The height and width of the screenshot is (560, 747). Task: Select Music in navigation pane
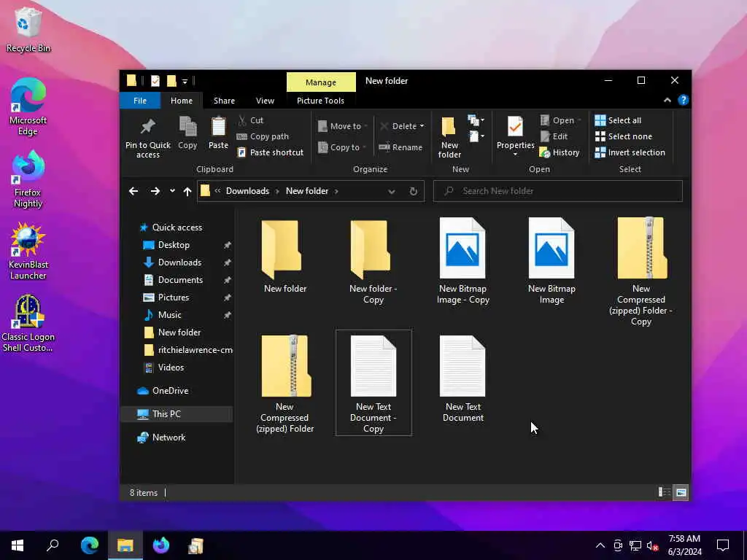click(x=169, y=315)
